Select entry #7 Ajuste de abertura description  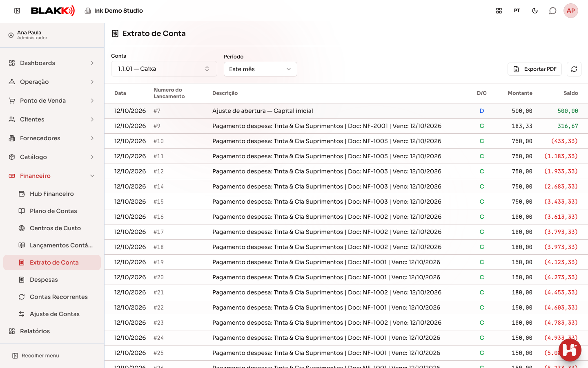pos(263,111)
